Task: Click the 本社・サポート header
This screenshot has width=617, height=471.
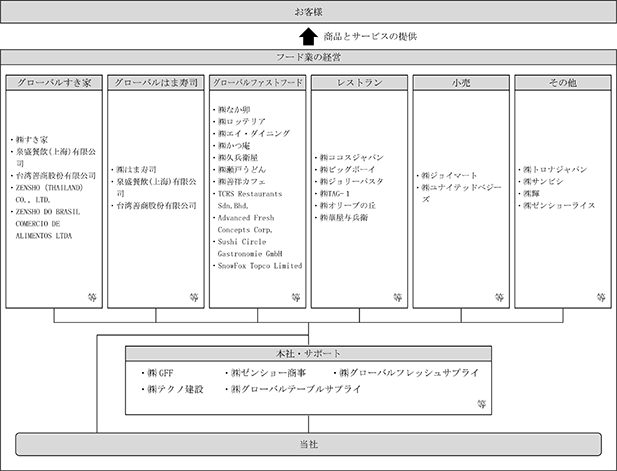Action: point(308,353)
